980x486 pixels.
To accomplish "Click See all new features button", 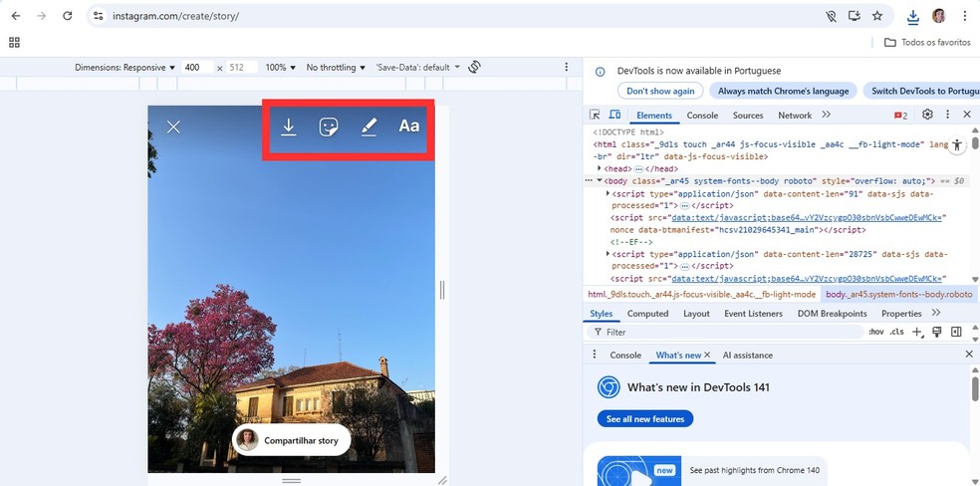I will coord(645,419).
